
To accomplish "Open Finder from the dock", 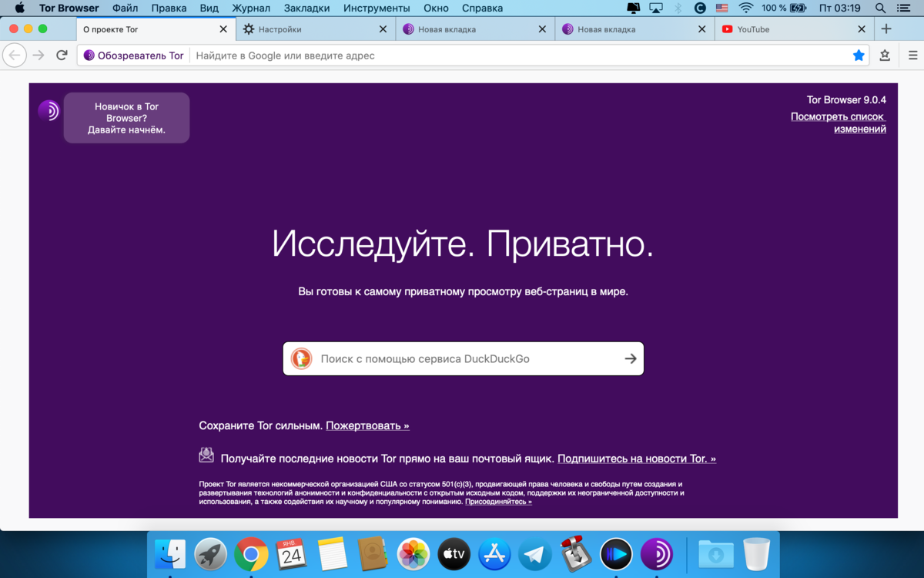I will [x=170, y=553].
